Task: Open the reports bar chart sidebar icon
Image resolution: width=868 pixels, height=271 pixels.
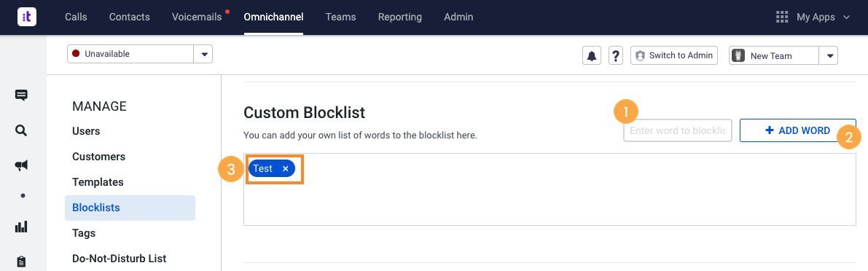Action: coord(21,227)
